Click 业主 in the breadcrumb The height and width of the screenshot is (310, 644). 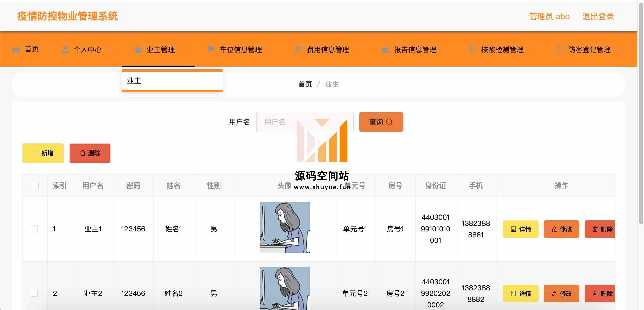pos(332,84)
